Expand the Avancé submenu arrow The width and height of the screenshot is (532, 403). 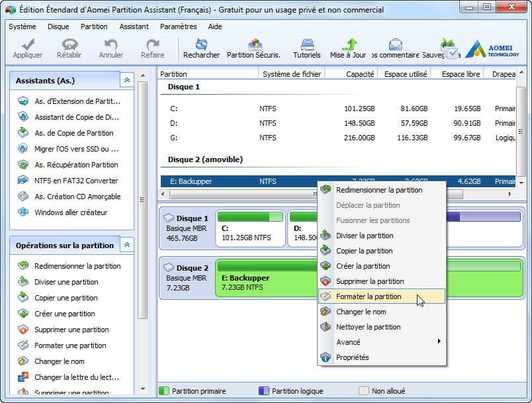[439, 341]
